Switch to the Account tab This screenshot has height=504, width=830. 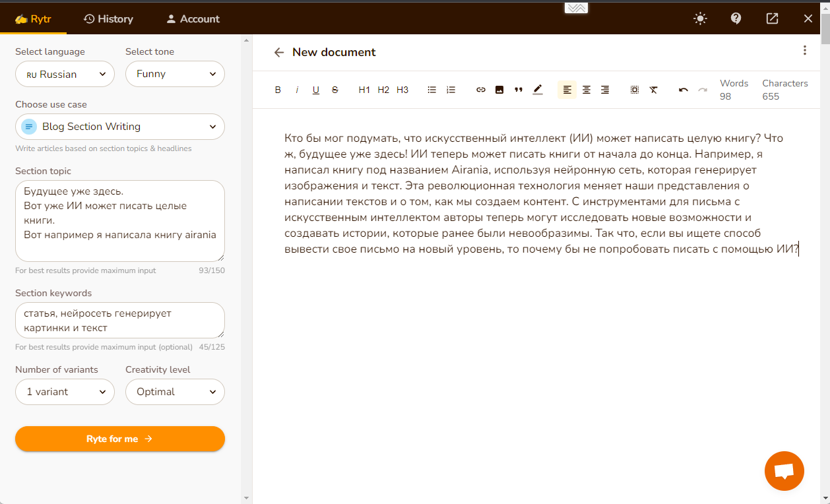tap(193, 18)
